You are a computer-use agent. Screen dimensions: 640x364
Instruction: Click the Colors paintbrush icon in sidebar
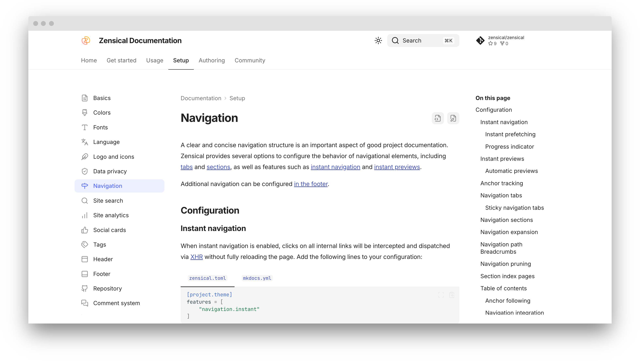[84, 113]
